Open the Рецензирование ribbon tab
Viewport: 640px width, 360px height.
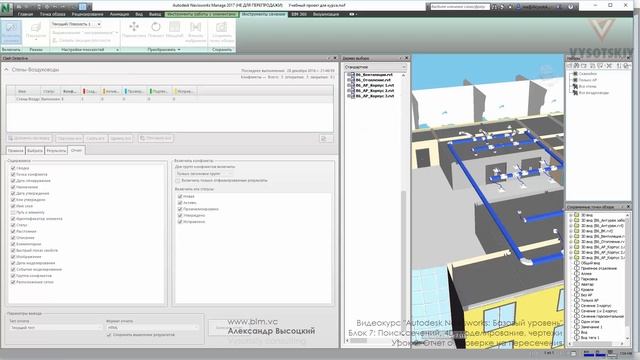pos(87,14)
